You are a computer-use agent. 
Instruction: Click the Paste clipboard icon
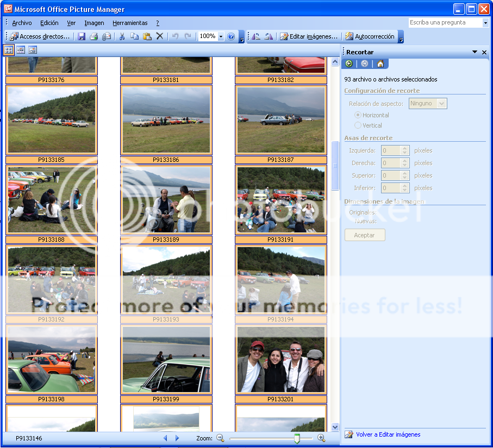click(147, 36)
